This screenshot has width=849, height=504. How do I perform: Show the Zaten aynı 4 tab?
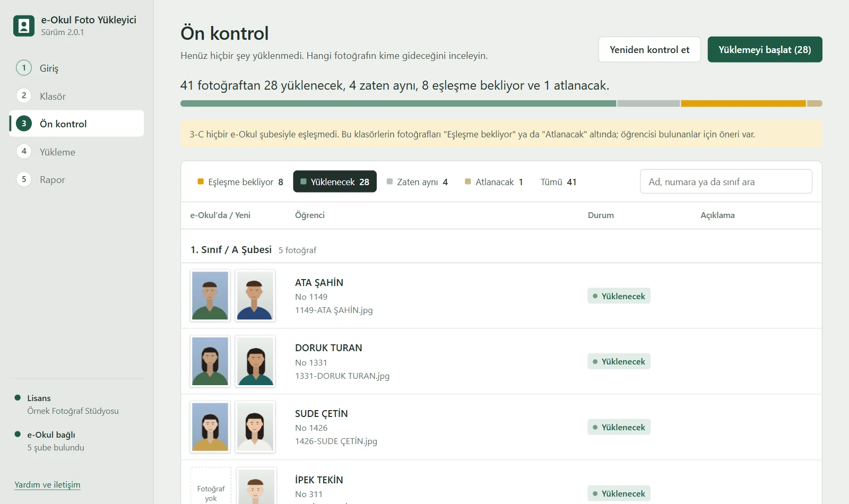click(417, 181)
